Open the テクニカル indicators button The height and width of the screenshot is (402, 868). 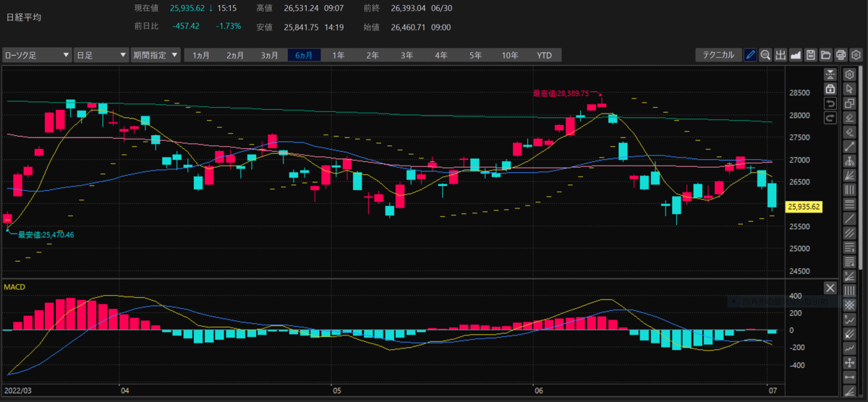(x=718, y=55)
